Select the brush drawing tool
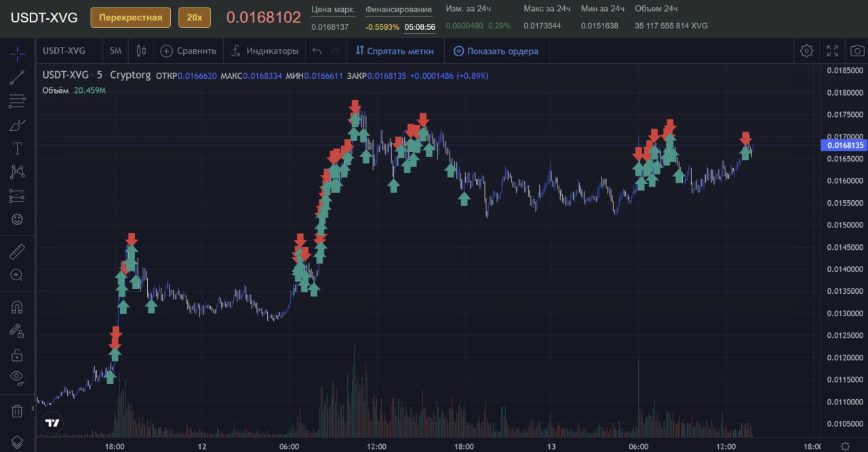 [x=18, y=125]
